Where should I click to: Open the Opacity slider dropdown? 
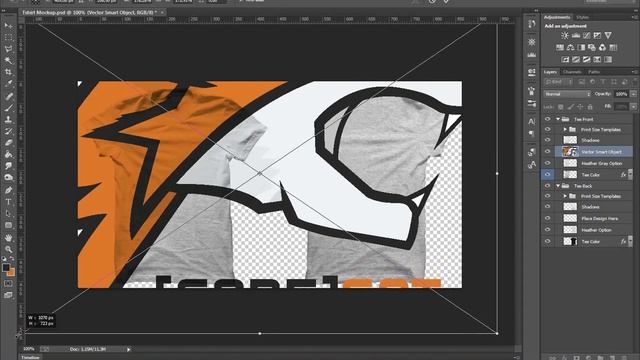[633, 94]
